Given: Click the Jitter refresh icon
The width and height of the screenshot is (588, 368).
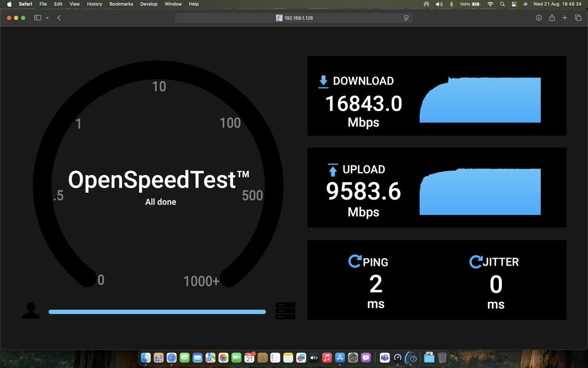Looking at the screenshot, I should tap(475, 262).
